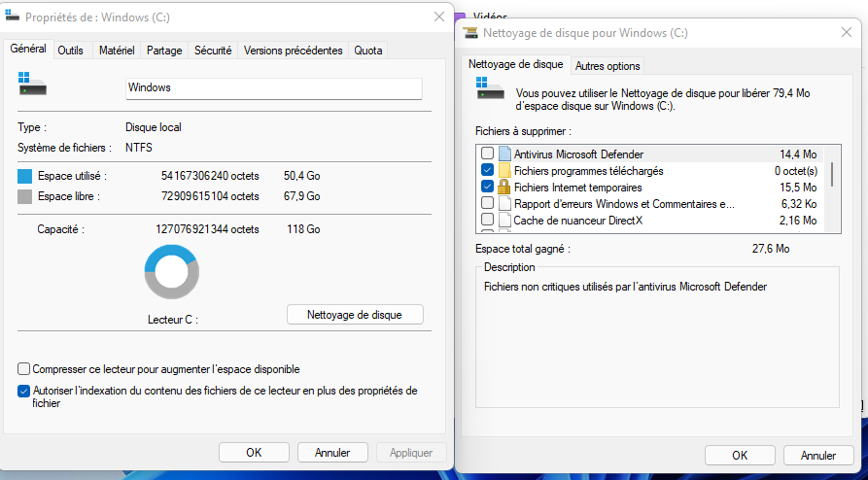Open the Partage tab
Viewport: 868px width, 480px height.
pos(164,51)
